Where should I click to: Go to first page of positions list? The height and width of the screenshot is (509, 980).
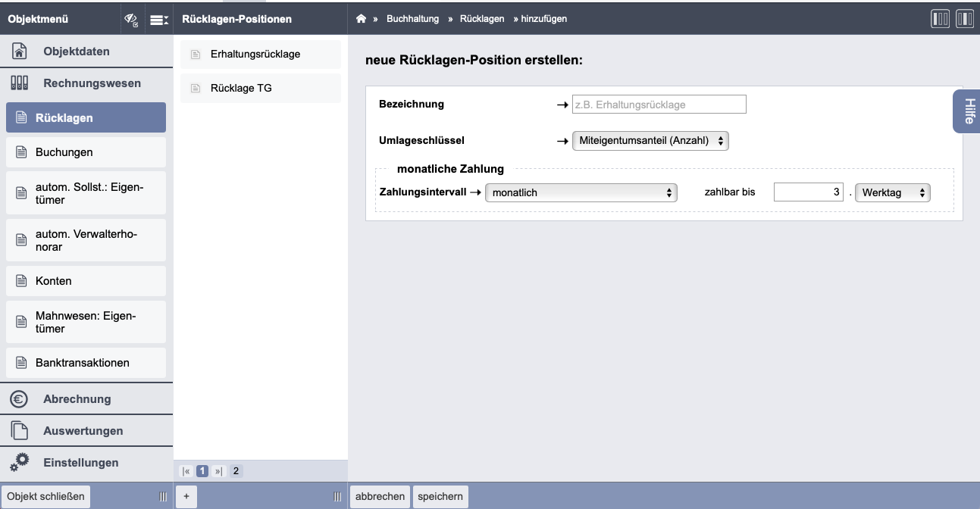tap(186, 471)
